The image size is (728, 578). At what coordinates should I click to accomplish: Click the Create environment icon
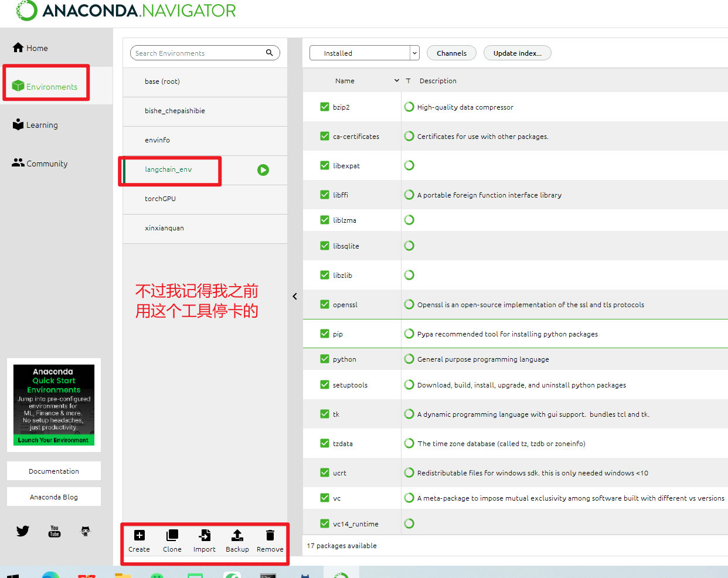(140, 535)
